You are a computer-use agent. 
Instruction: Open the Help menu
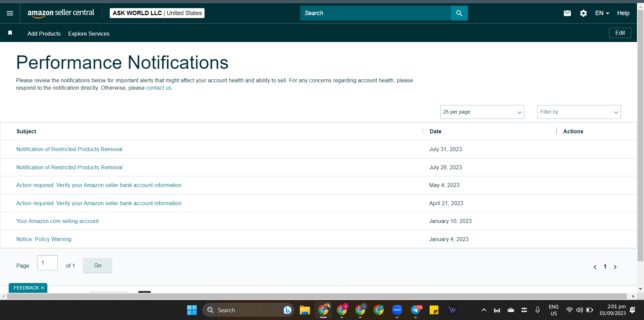click(x=623, y=13)
